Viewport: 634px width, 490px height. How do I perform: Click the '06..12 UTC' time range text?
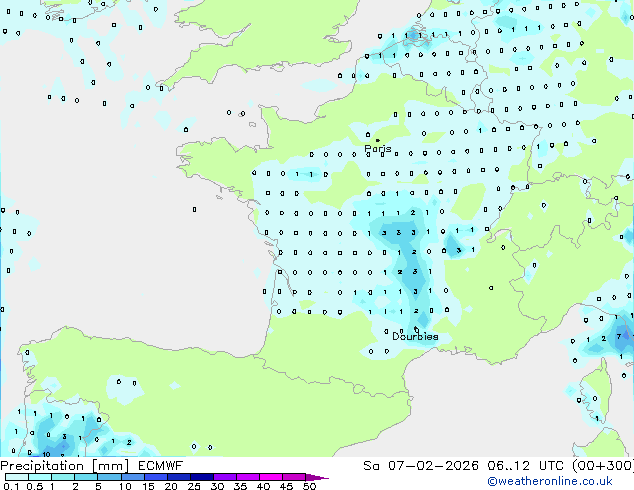pyautogui.click(x=525, y=466)
